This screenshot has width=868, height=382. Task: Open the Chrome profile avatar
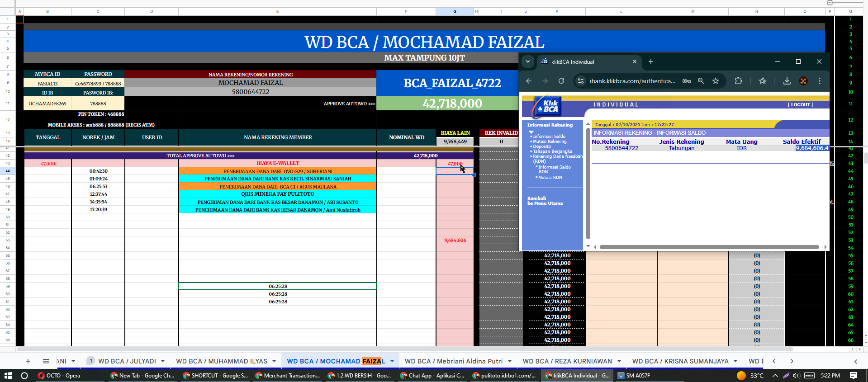coord(803,81)
